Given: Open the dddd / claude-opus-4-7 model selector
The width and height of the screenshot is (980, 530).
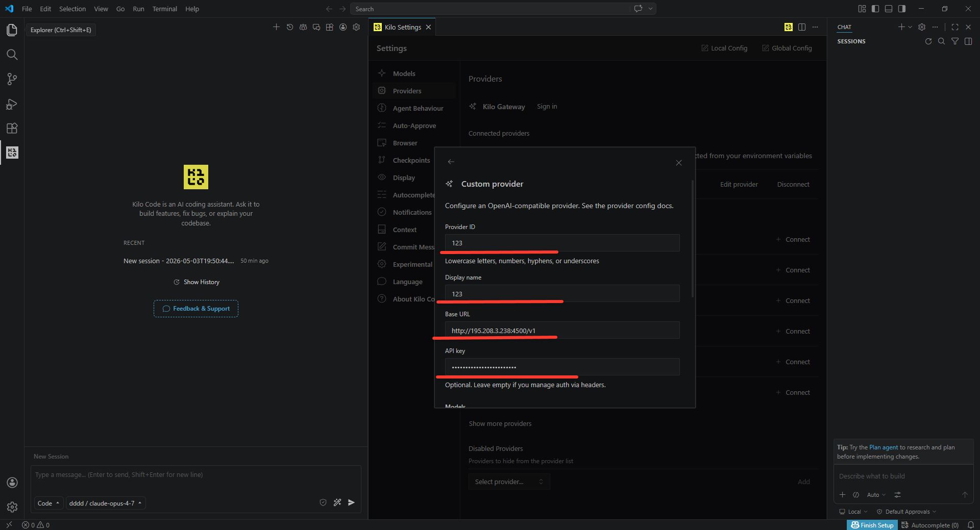Looking at the screenshot, I should point(106,503).
